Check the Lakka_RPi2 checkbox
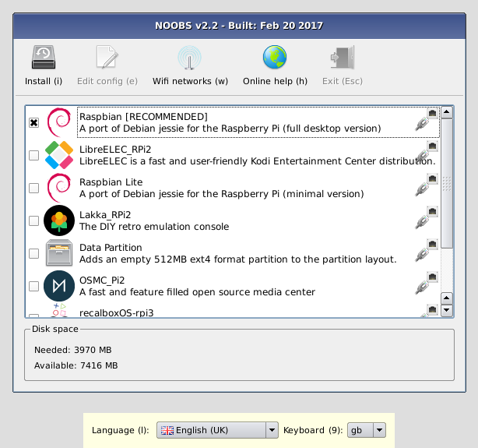Viewport: 478px width, 448px height. click(x=33, y=220)
